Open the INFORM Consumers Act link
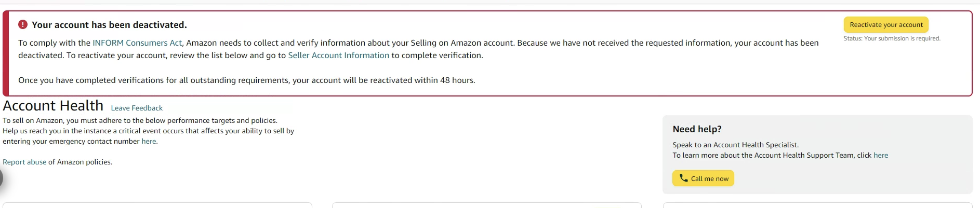This screenshot has width=980, height=208. coord(137,43)
